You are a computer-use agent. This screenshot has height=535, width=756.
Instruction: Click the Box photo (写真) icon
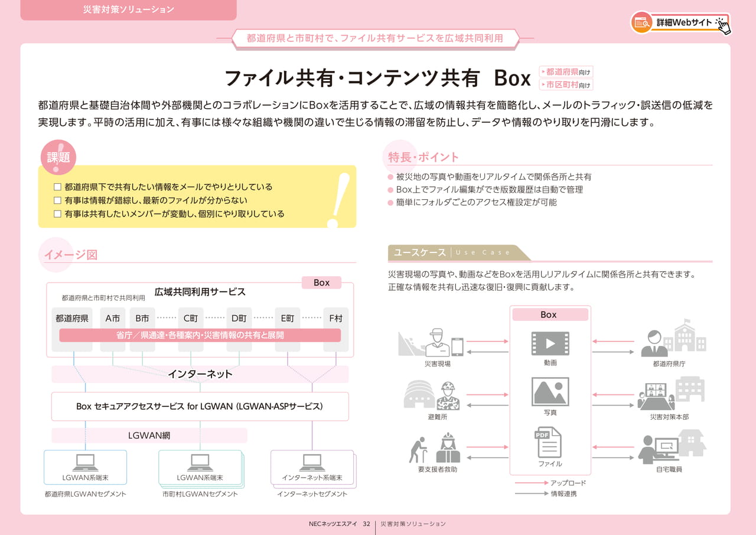(550, 391)
